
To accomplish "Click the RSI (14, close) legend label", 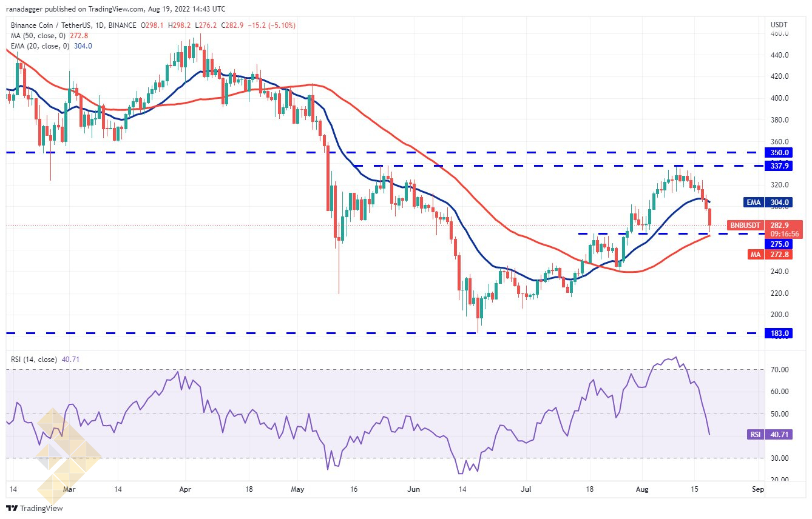I will tap(33, 360).
